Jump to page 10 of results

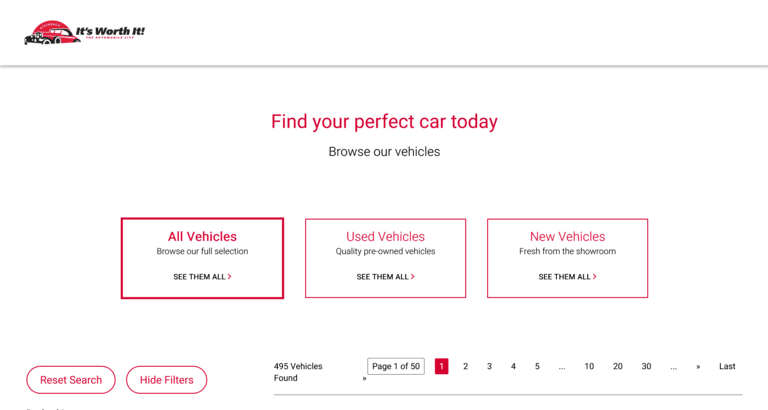589,366
